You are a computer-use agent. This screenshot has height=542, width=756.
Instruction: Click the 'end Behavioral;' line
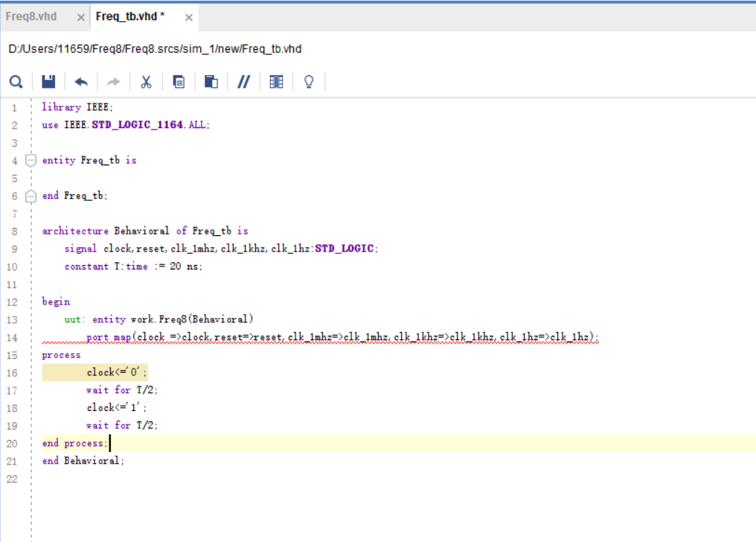point(83,461)
